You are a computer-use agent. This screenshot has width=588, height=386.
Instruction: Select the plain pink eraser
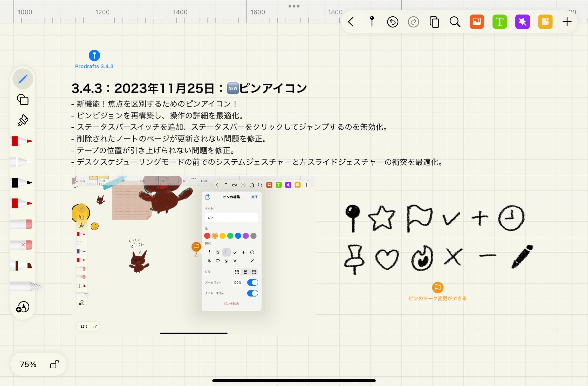click(x=22, y=224)
